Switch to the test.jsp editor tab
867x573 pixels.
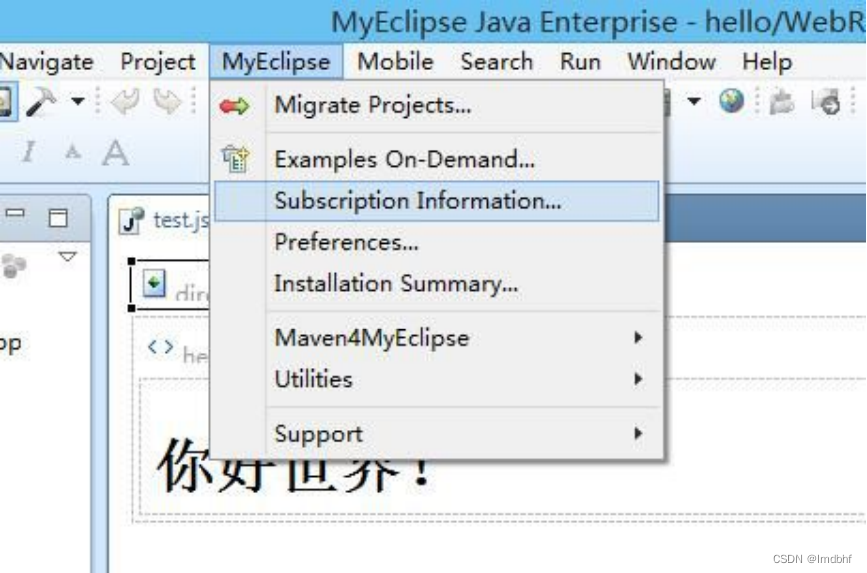[165, 220]
